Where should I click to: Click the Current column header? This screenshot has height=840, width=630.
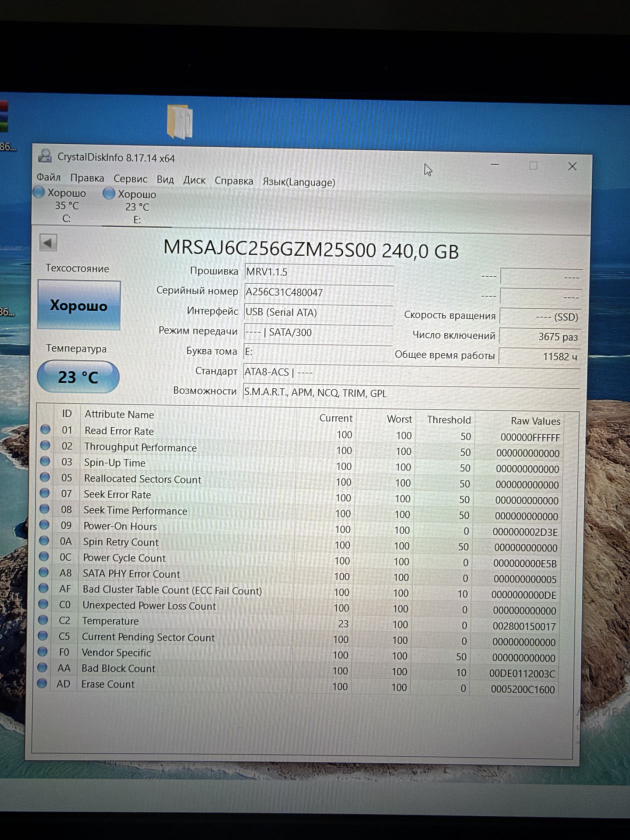click(x=336, y=418)
